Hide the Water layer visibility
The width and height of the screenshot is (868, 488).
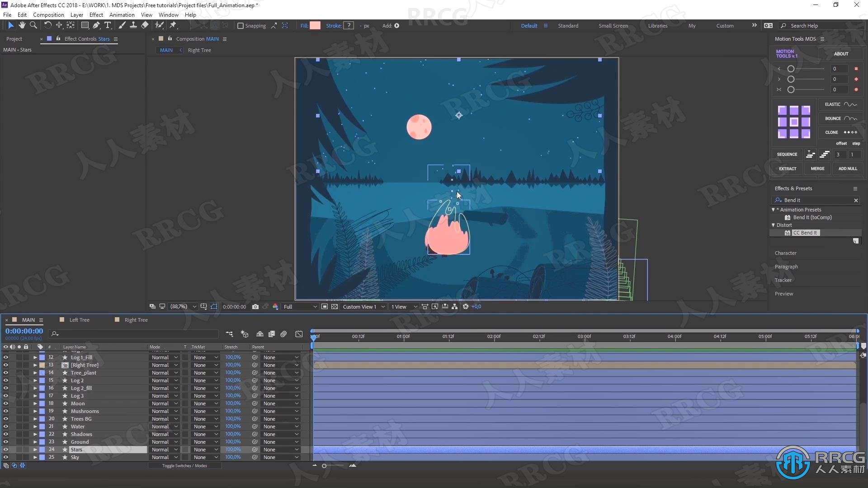(5, 427)
